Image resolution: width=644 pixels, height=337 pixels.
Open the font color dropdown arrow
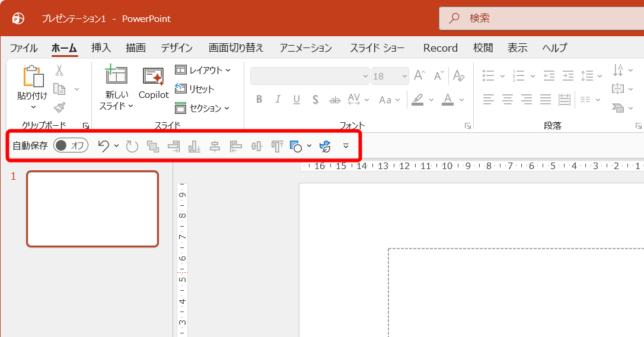461,100
